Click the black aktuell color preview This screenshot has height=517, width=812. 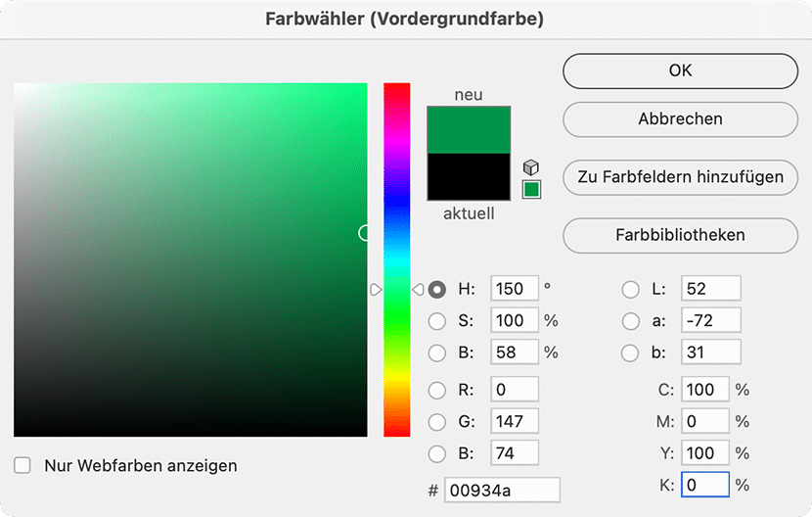click(469, 176)
